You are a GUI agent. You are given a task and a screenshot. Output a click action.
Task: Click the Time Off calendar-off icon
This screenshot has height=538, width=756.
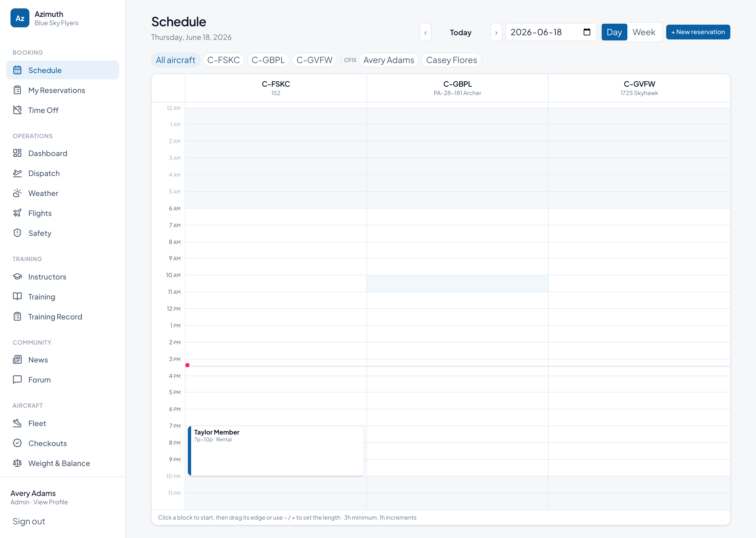pyautogui.click(x=17, y=110)
